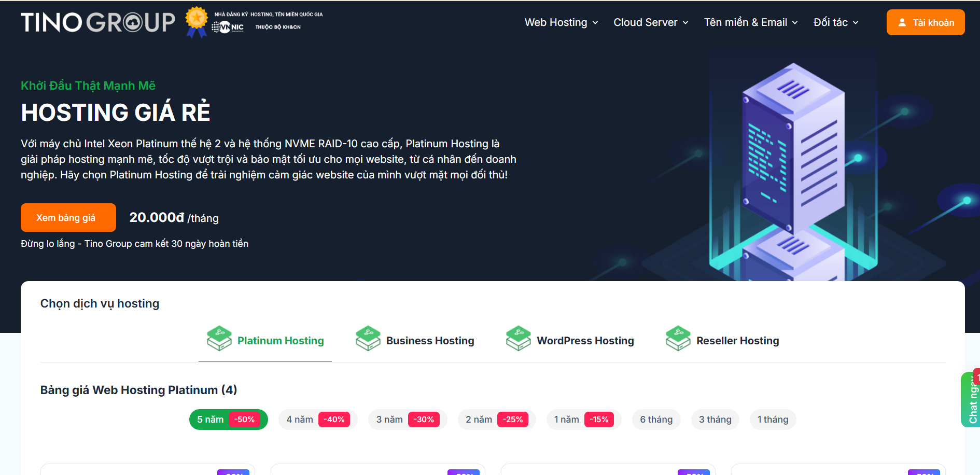Open the Chat ngay panel
The height and width of the screenshot is (475, 980).
(972, 399)
